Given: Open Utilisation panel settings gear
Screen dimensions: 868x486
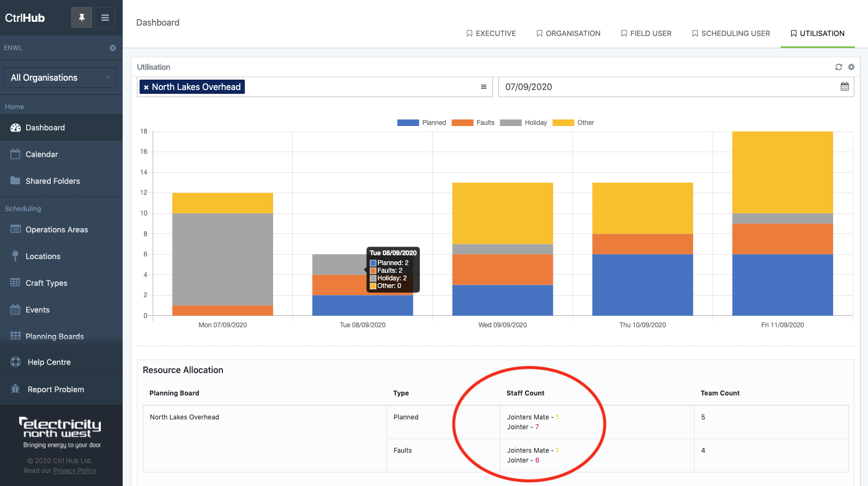Looking at the screenshot, I should pos(851,67).
